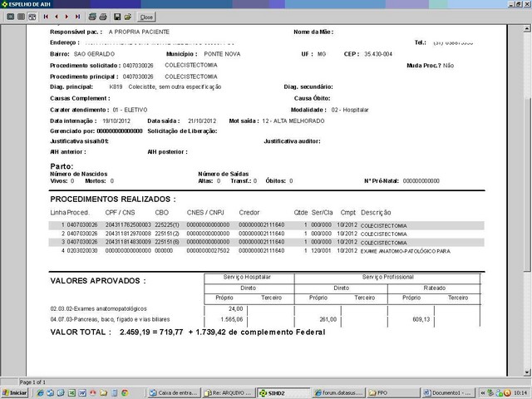This screenshot has height=399, width=532.
Task: Switch to Caixa de entrada taskbar item
Action: tap(173, 392)
